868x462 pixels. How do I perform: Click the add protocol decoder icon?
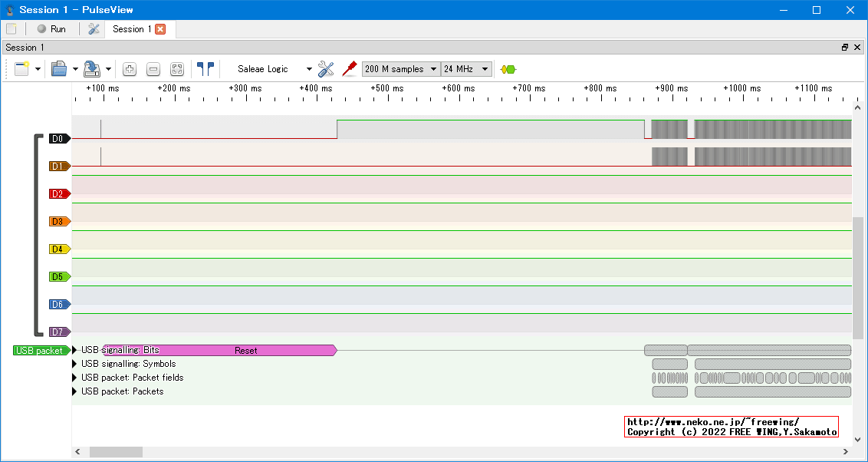pyautogui.click(x=508, y=69)
